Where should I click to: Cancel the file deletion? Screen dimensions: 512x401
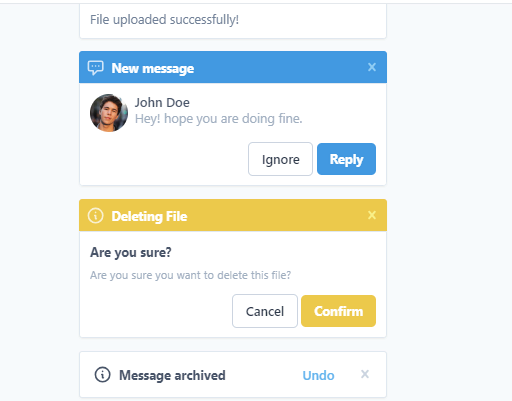(265, 311)
